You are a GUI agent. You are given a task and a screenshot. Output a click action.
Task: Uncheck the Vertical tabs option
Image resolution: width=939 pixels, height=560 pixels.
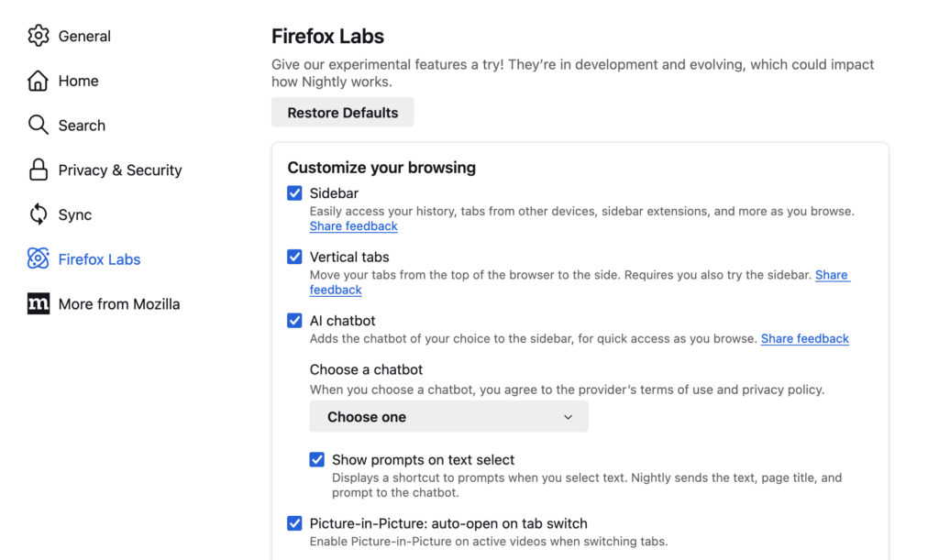tap(294, 257)
